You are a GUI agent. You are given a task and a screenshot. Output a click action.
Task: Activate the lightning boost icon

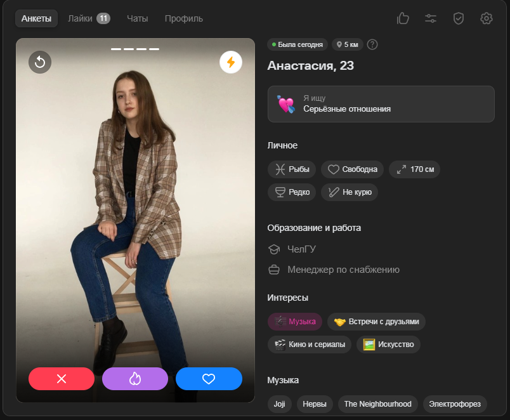pos(231,62)
